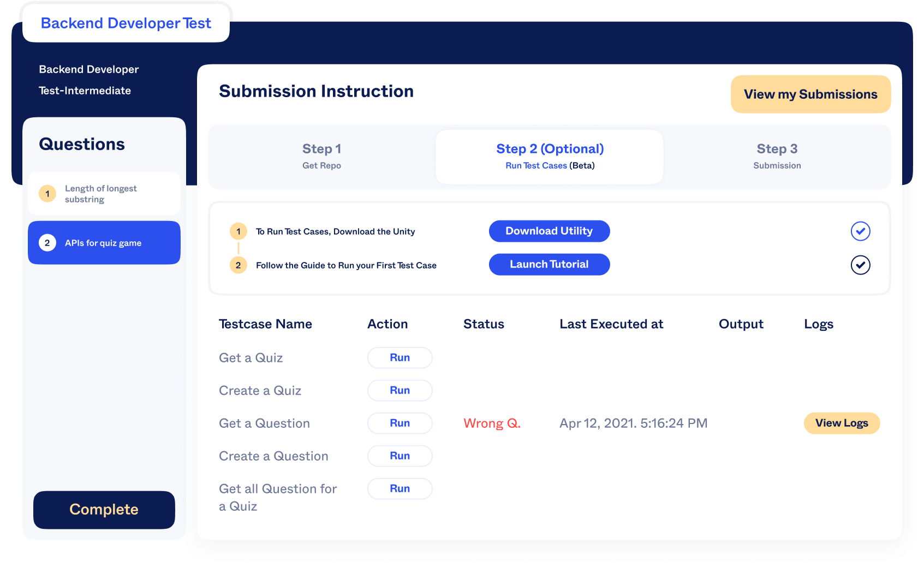Open Step 2 Run Test Cases

[549, 156]
